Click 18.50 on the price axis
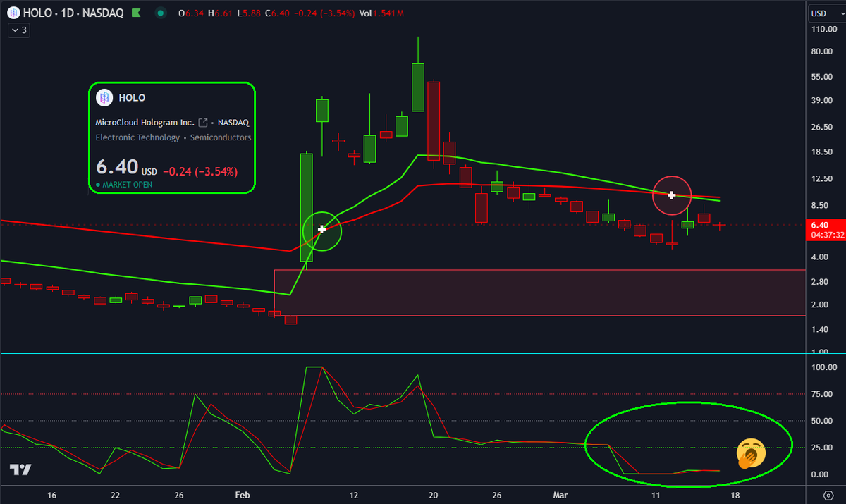Viewport: 846px width, 504px height. click(x=823, y=152)
